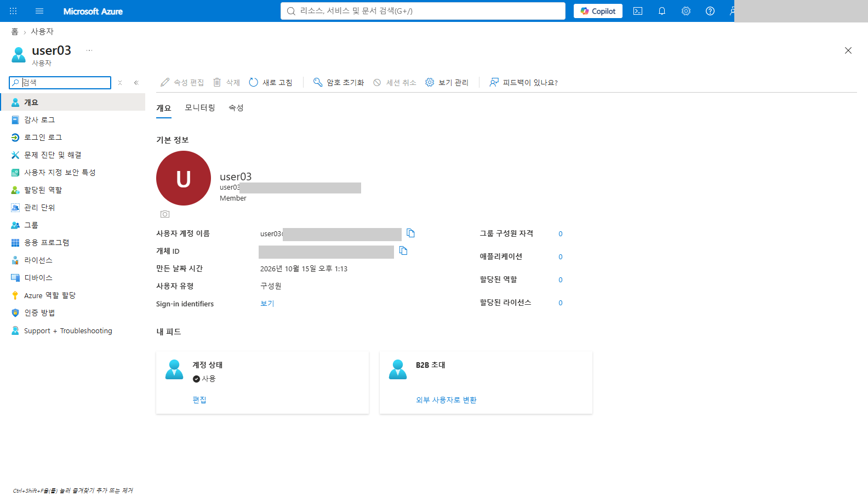Open 사용자 지정 보안 특성
868x496 pixels.
pyautogui.click(x=72, y=173)
